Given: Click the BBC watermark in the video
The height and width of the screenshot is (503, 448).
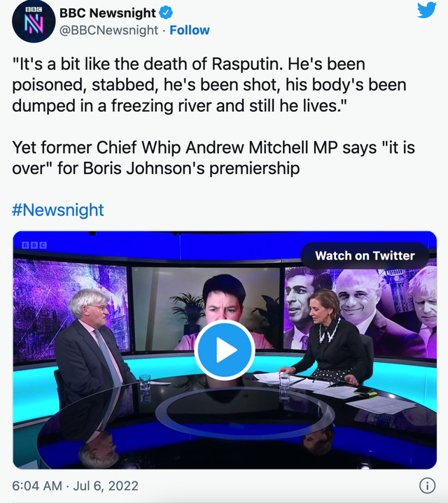Looking at the screenshot, I should (x=34, y=246).
